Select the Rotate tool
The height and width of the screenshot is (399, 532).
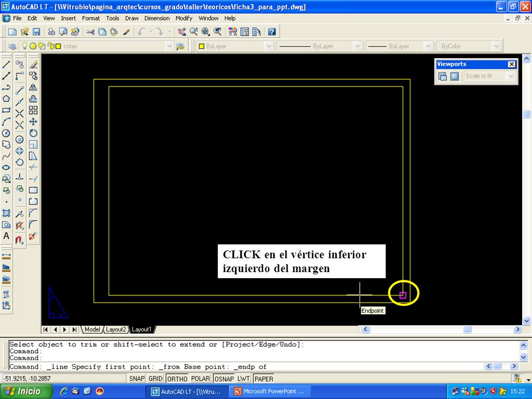[33, 134]
